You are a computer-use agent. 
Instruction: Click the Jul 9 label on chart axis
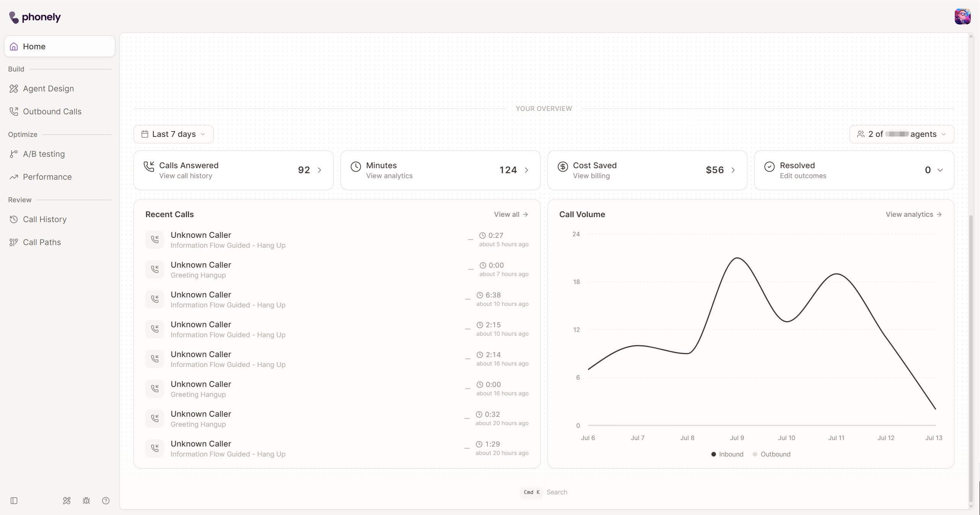click(x=737, y=438)
